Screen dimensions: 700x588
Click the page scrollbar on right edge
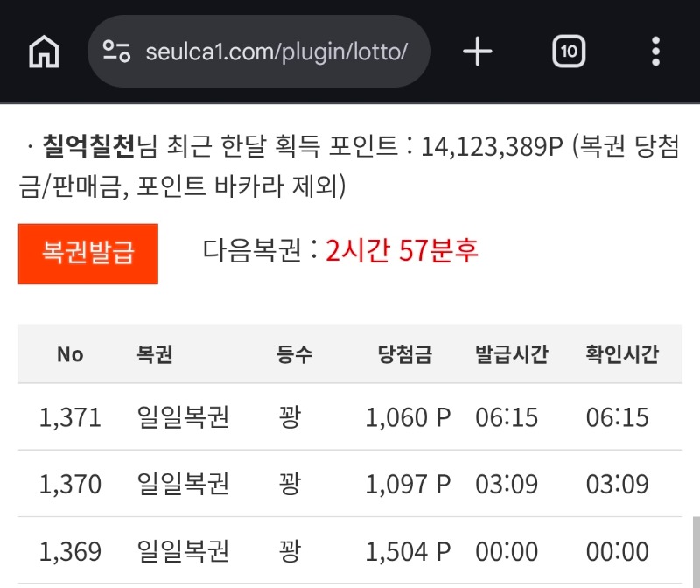point(696,551)
